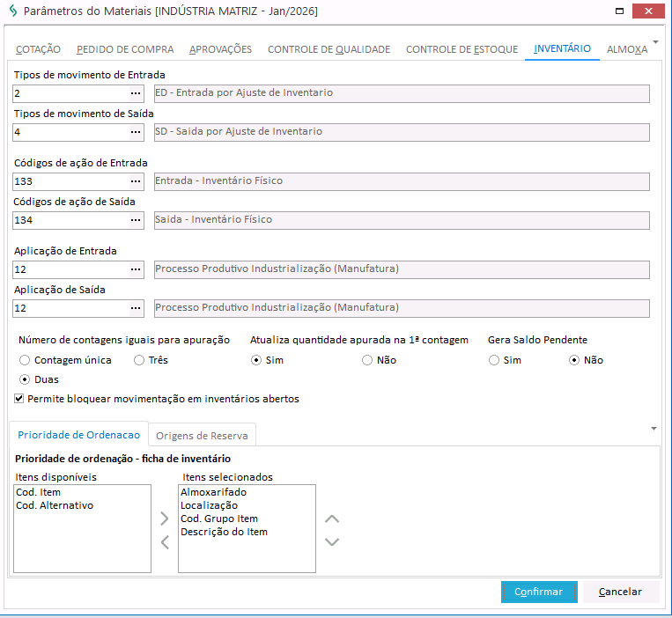This screenshot has width=672, height=618.
Task: Choose Não for Gera Saldo Pendente
Action: click(x=587, y=360)
